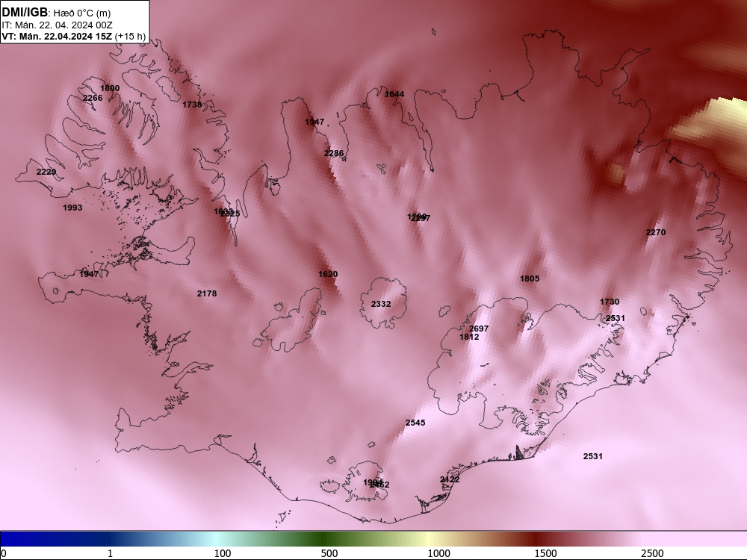
Task: Click the 2178 value label
Action: pos(207,293)
